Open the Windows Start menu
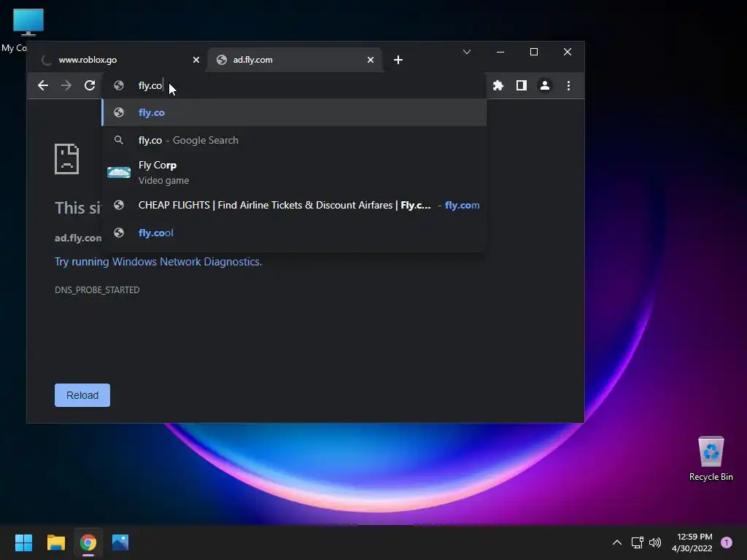The image size is (747, 560). tap(23, 542)
